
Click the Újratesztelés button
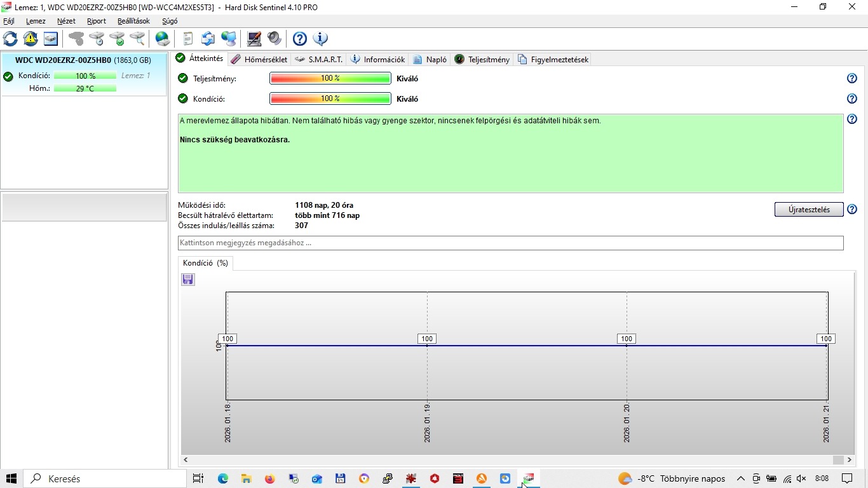tap(809, 210)
